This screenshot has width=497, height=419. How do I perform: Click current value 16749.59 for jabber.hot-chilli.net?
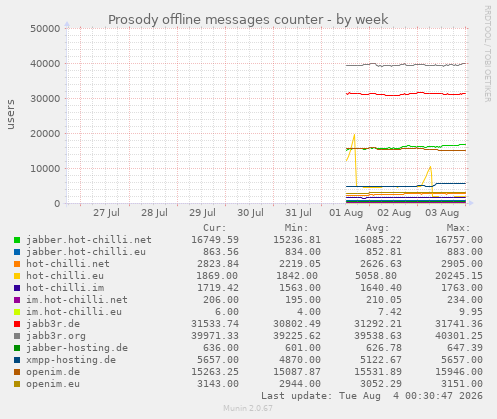pyautogui.click(x=215, y=240)
